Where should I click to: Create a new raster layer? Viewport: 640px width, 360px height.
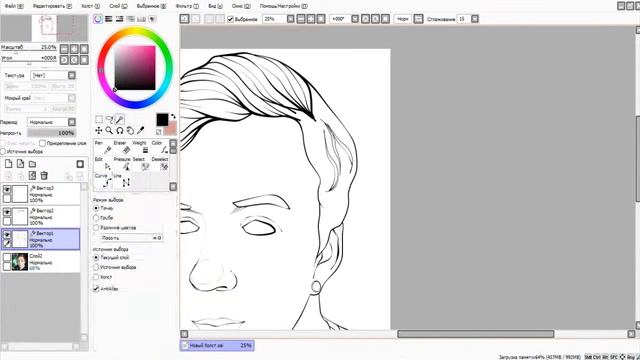point(9,164)
